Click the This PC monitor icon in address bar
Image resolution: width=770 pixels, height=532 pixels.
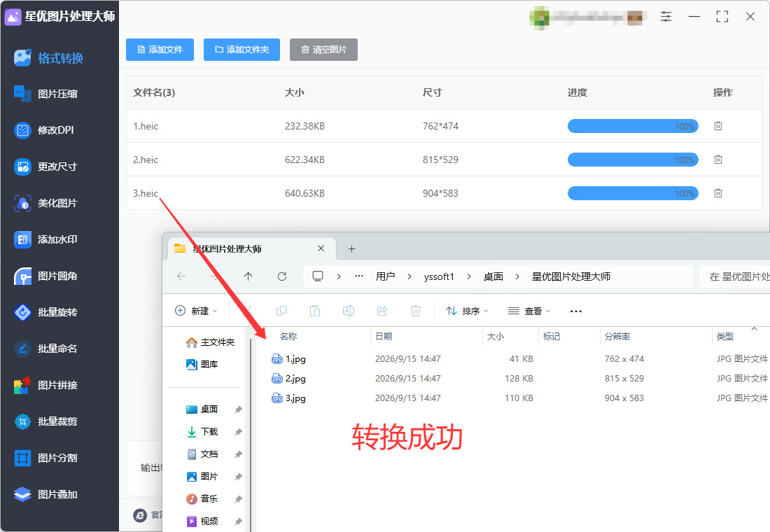click(x=318, y=276)
